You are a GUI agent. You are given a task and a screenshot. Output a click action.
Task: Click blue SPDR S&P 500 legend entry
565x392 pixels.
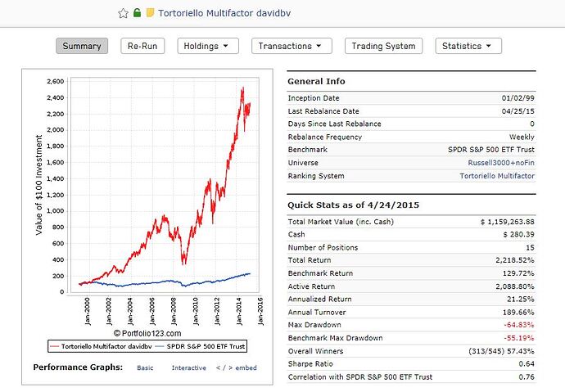pos(201,347)
